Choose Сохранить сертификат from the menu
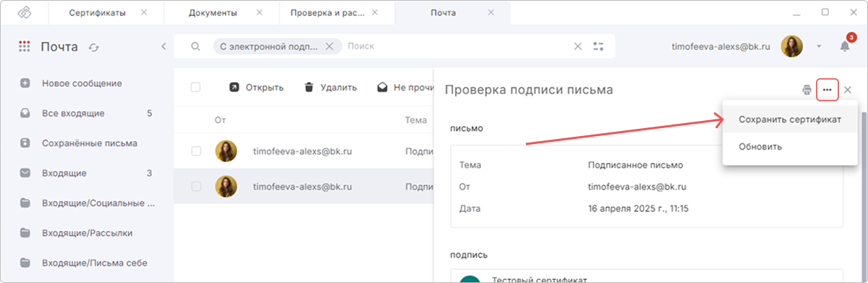This screenshot has height=283, width=868. (x=790, y=119)
